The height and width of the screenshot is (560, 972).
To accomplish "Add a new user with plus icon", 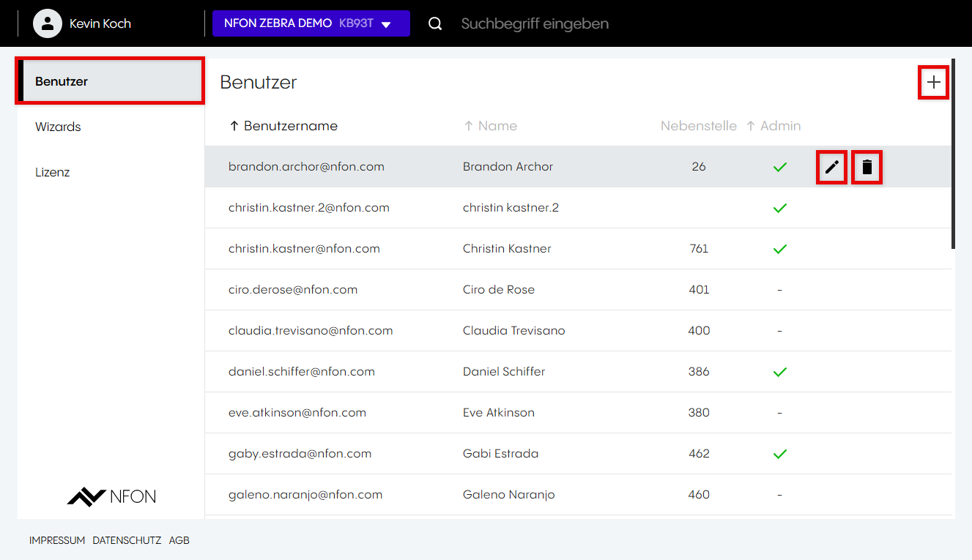I will (933, 83).
